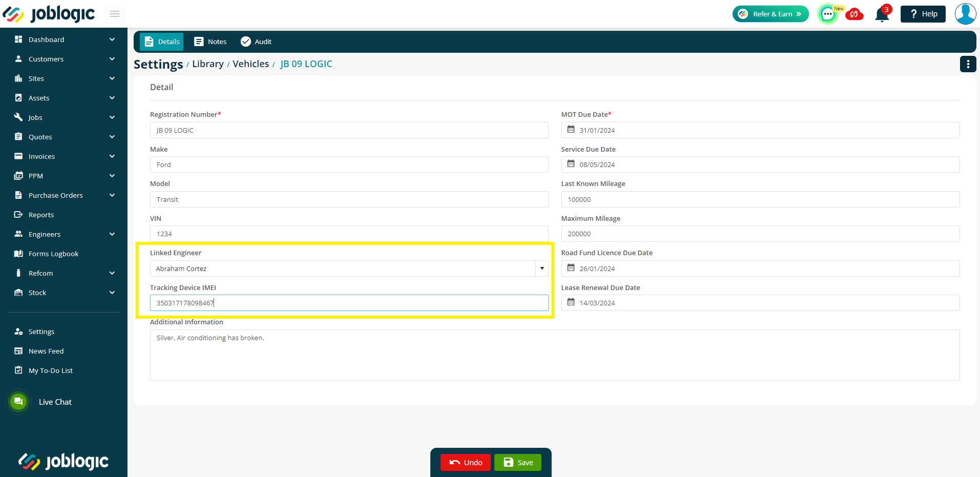Click the Road Fund Licence calendar icon
The width and height of the screenshot is (980, 477).
tap(571, 268)
